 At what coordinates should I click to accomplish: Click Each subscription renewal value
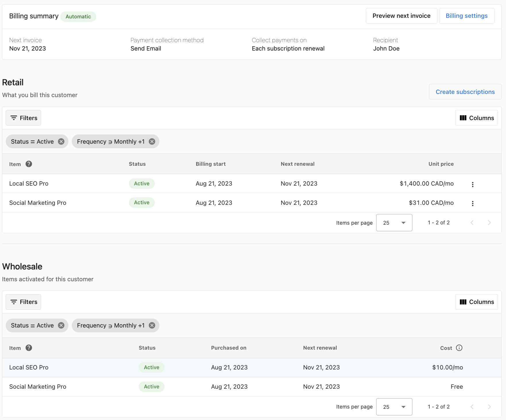point(288,49)
